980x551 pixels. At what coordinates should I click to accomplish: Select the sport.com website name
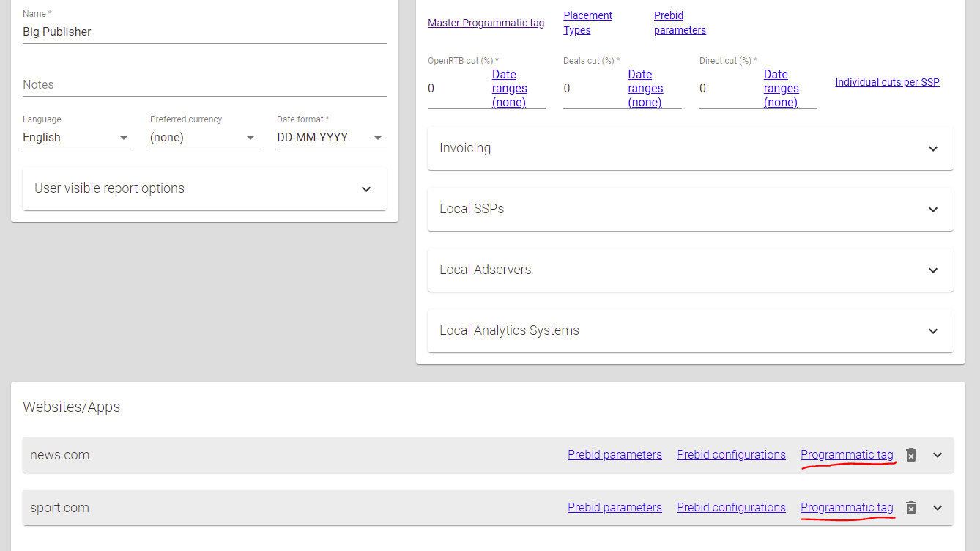(x=59, y=508)
